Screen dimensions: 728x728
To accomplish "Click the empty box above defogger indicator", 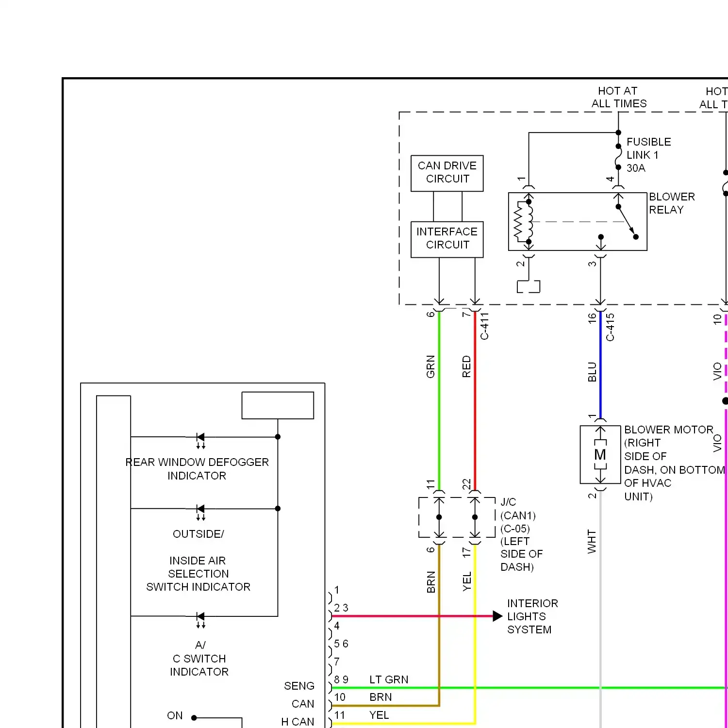I will point(278,405).
